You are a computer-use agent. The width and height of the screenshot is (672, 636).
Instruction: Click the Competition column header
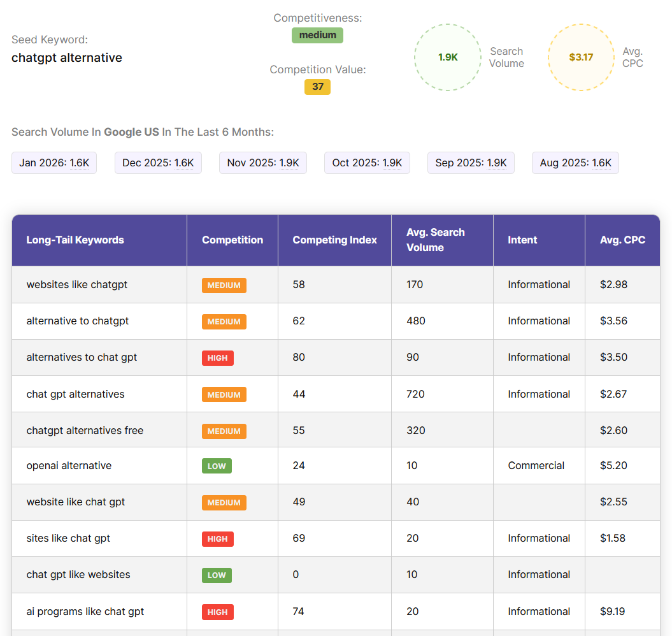[232, 240]
